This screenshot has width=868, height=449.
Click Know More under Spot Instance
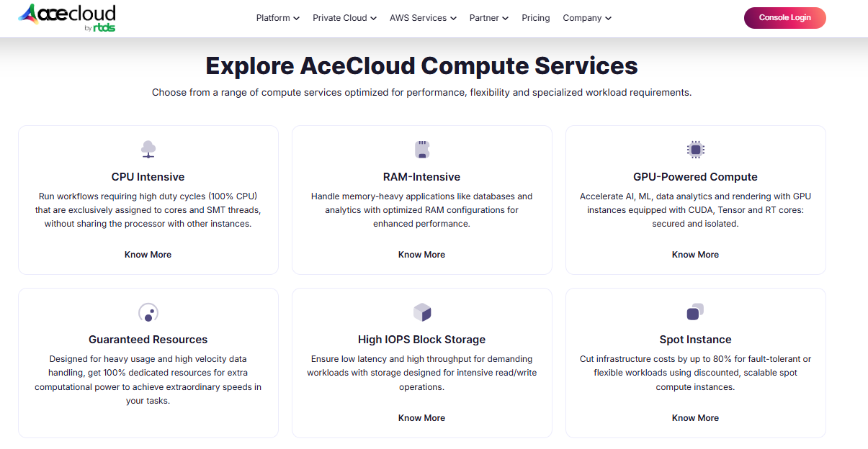pos(695,418)
